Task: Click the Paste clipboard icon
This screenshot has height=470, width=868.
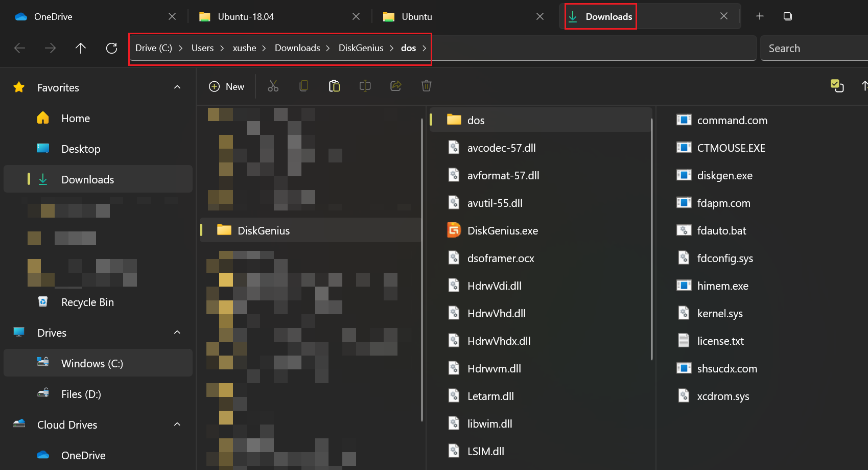Action: point(334,86)
